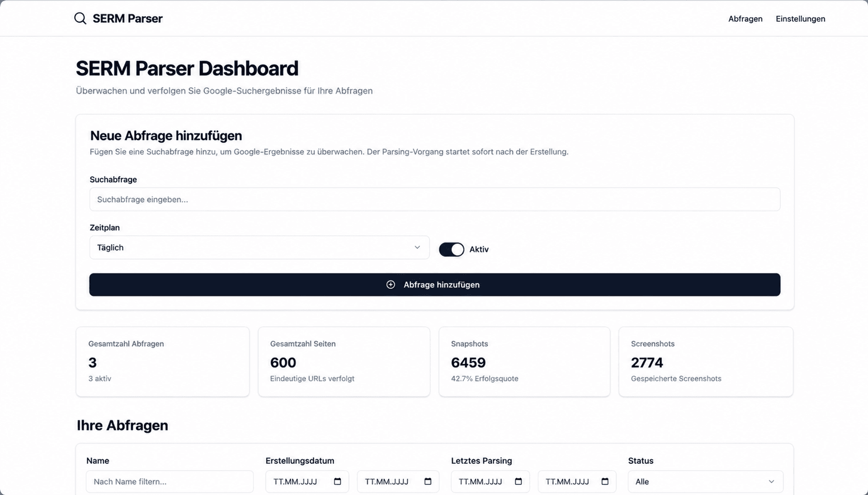Open calendar picker of first Erstellungsdatum field

pyautogui.click(x=337, y=481)
